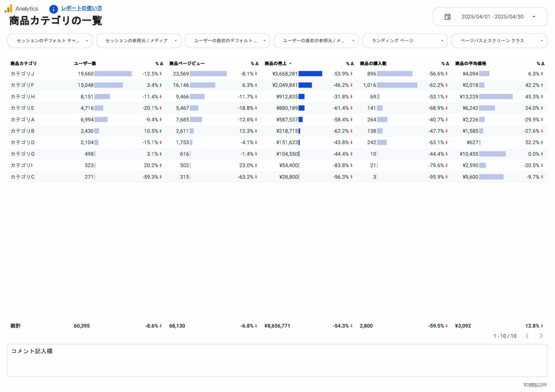Open ページパスとスクリーン クラス filter dropdown

coord(499,41)
